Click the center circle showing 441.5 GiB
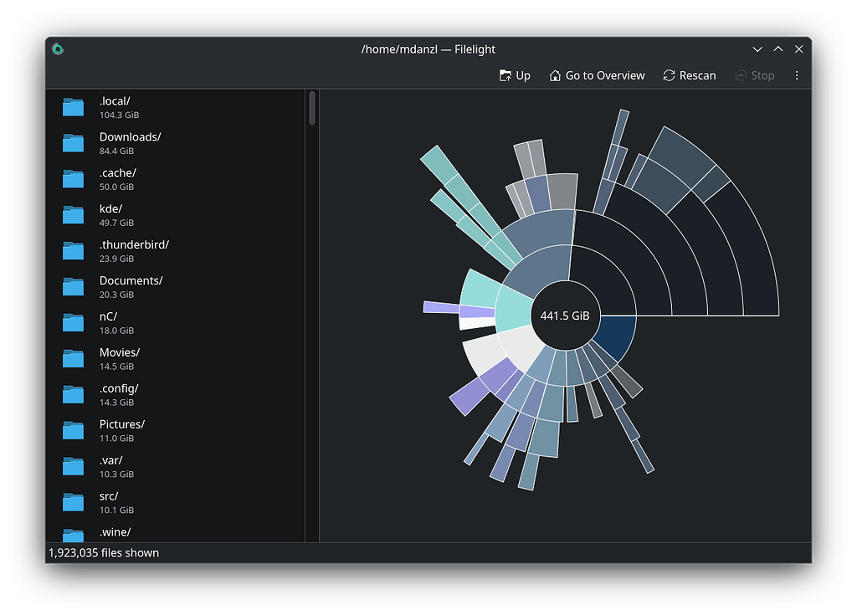The width and height of the screenshot is (857, 616). click(x=566, y=316)
